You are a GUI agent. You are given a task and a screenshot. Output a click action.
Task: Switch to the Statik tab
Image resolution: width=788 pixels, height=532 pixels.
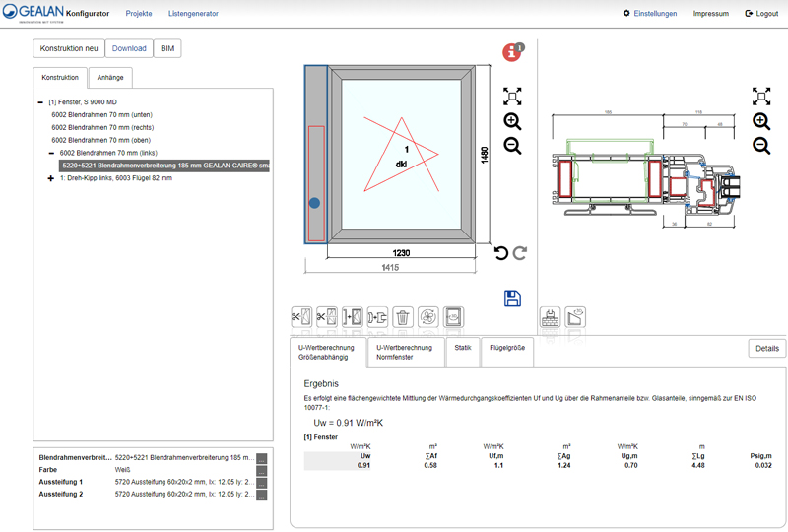click(x=462, y=347)
